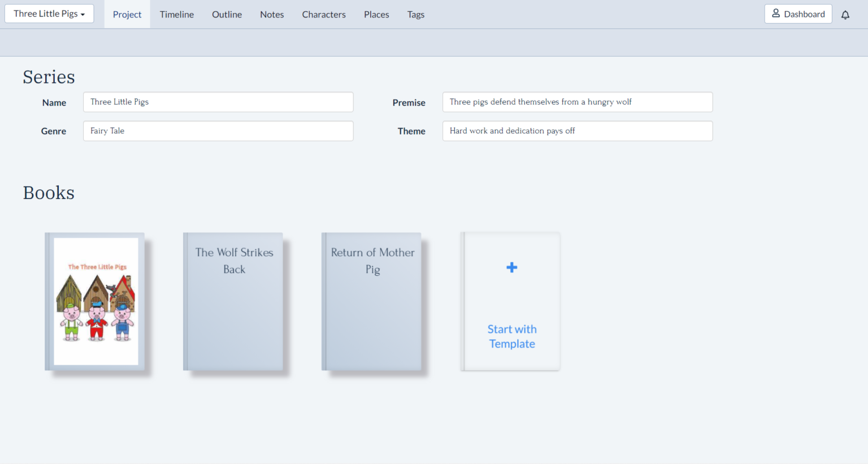Open the Three Little Pigs project dropdown
Image resolution: width=868 pixels, height=464 pixels.
click(49, 14)
